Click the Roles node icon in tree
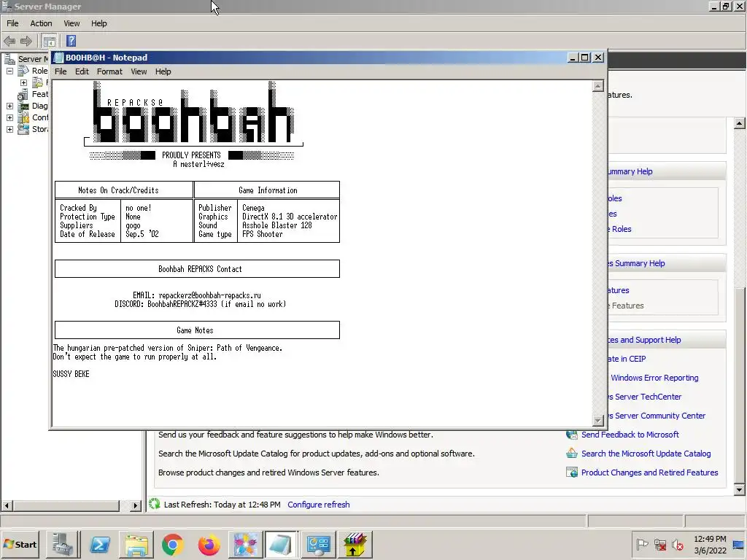The image size is (747, 560). (23, 71)
